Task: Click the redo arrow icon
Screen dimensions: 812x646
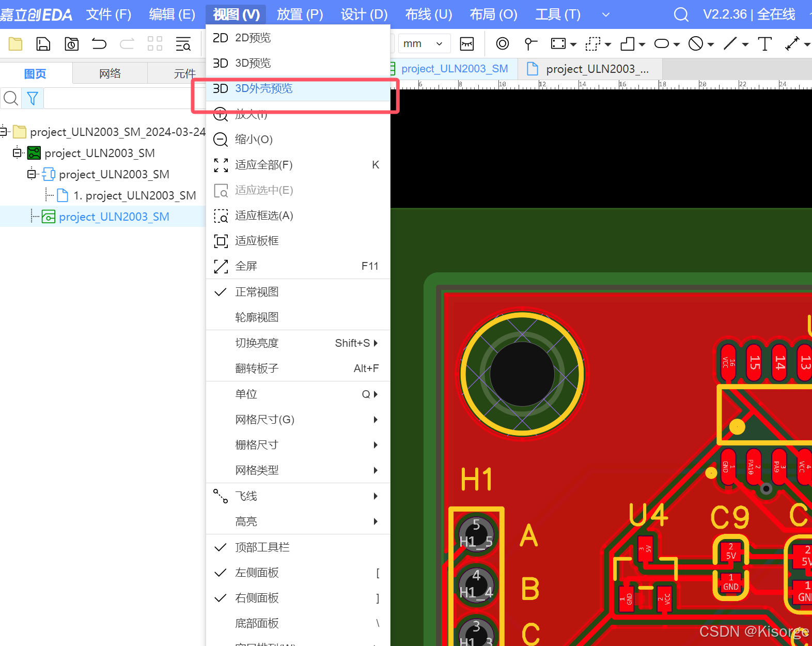Action: [127, 44]
